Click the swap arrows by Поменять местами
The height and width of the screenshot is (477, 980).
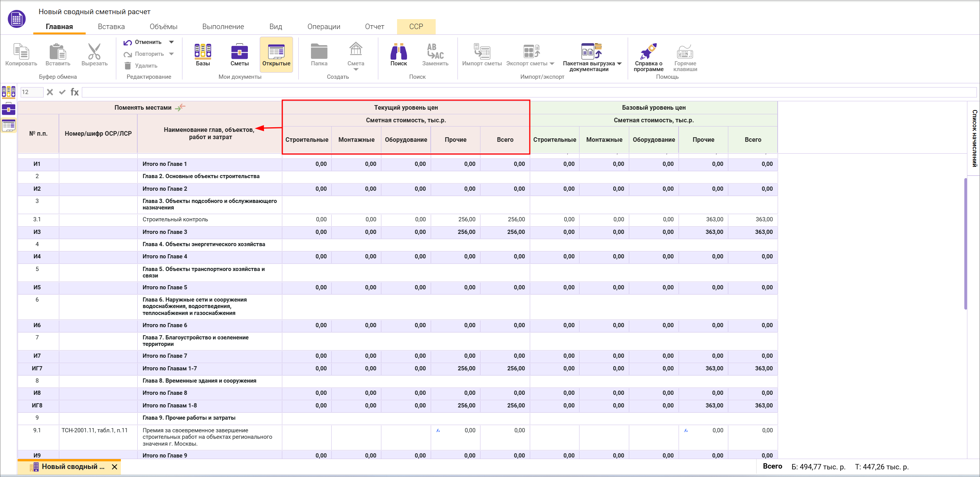(x=180, y=107)
